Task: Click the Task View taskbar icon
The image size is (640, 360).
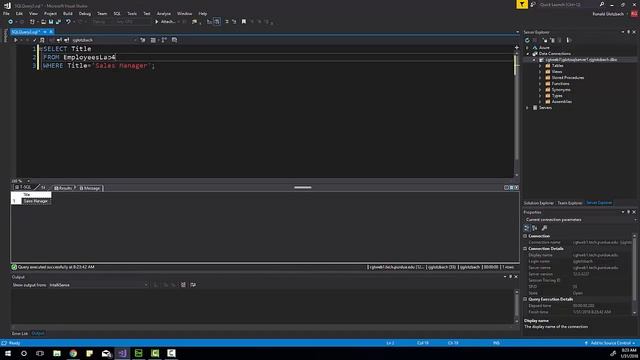Action: 40,353
